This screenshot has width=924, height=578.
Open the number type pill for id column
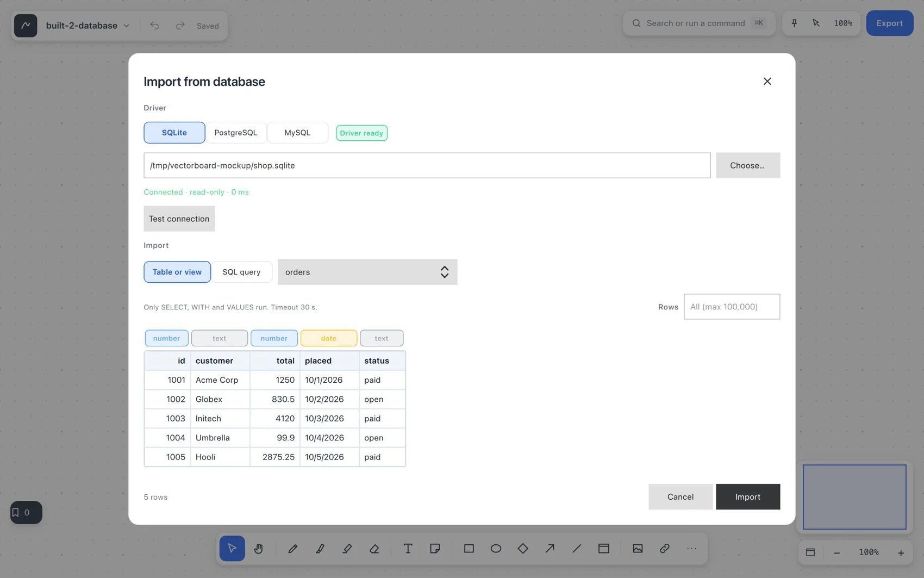(166, 338)
